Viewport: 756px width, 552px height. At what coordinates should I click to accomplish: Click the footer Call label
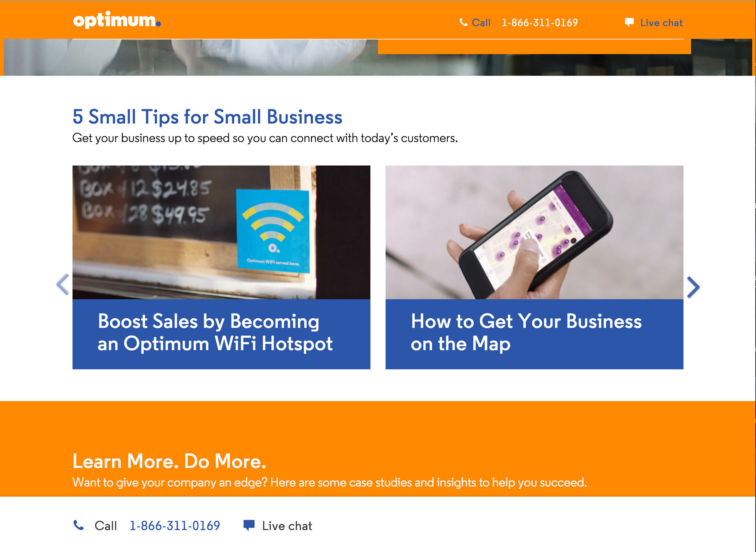click(x=106, y=526)
